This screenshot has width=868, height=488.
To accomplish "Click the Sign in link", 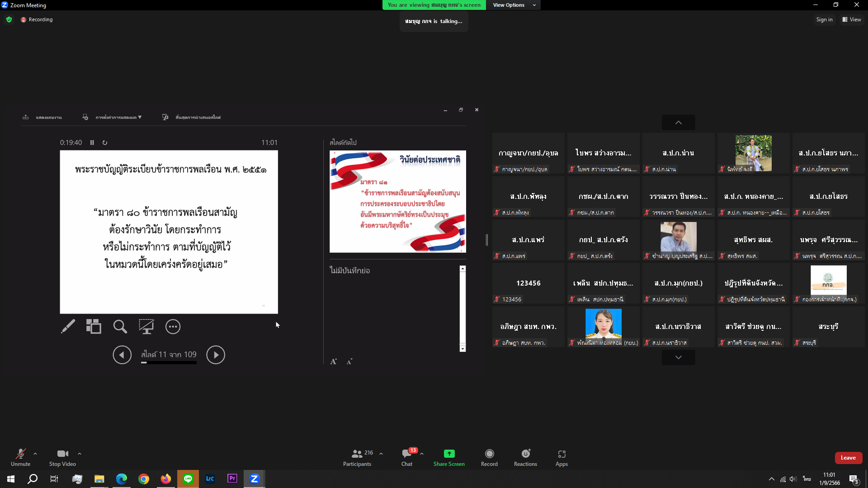I will click(824, 19).
